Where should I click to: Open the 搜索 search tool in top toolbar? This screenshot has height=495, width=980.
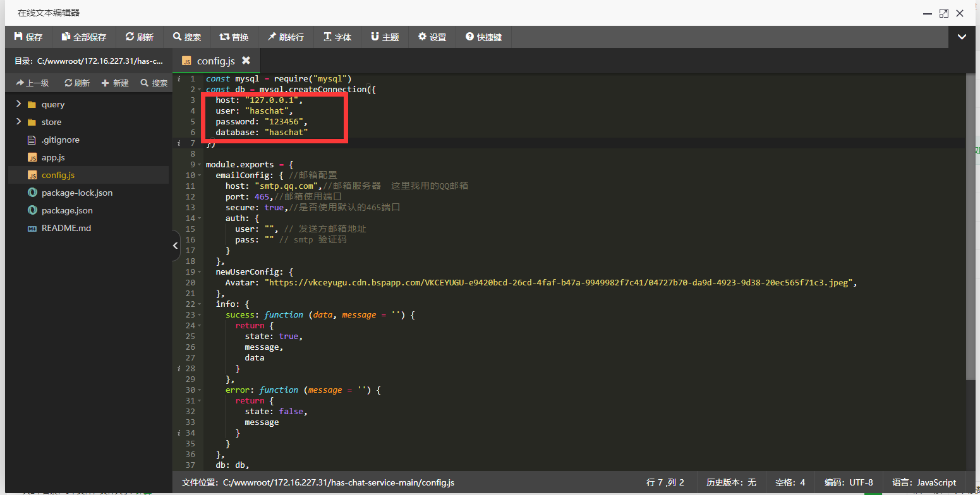187,37
